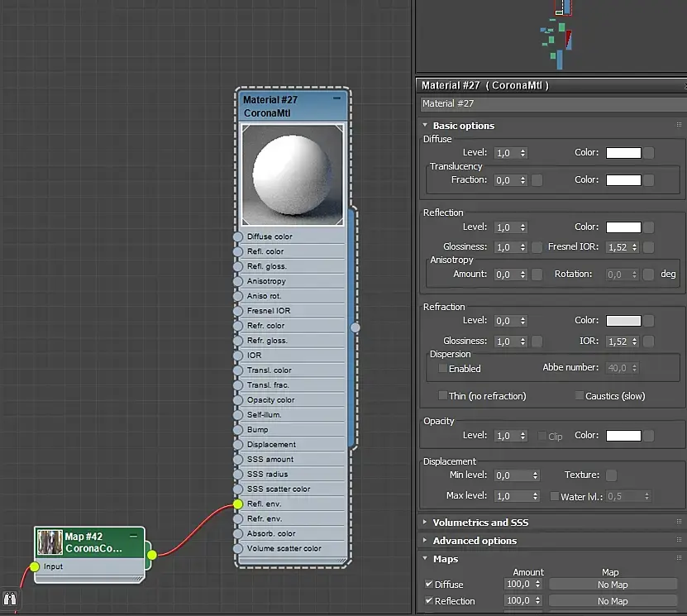This screenshot has height=616, width=687.
Task: Click the IOR input socket on node
Action: (x=237, y=356)
